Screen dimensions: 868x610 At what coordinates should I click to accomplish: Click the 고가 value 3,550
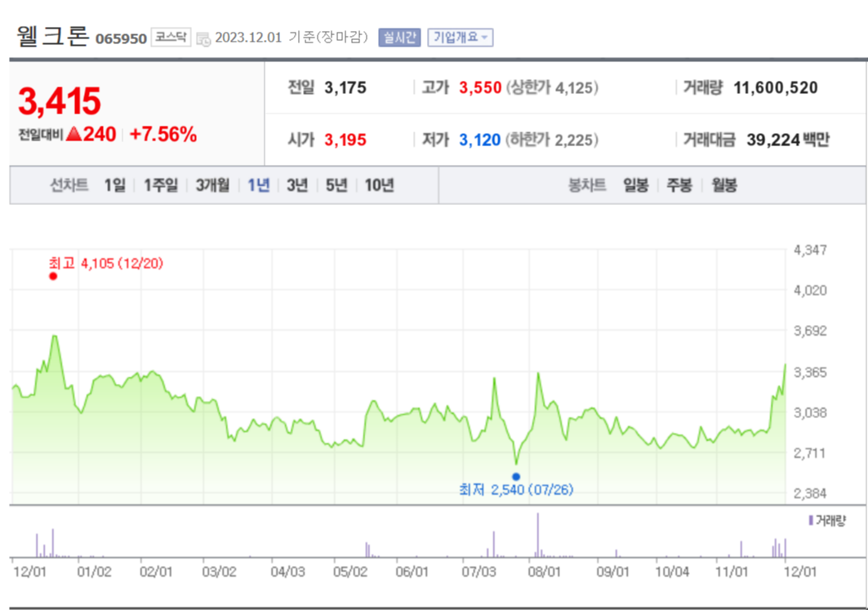[x=480, y=88]
